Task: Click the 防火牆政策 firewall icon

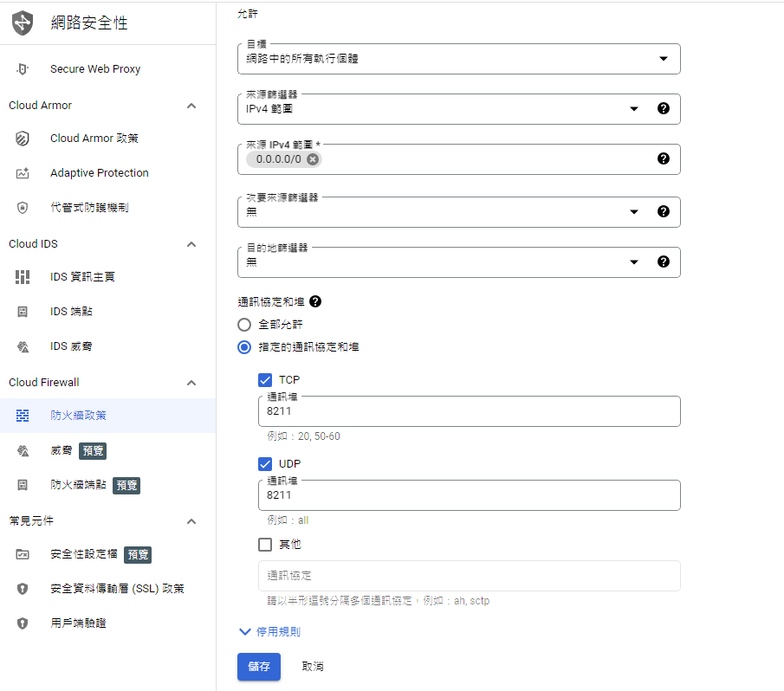Action: pyautogui.click(x=23, y=416)
